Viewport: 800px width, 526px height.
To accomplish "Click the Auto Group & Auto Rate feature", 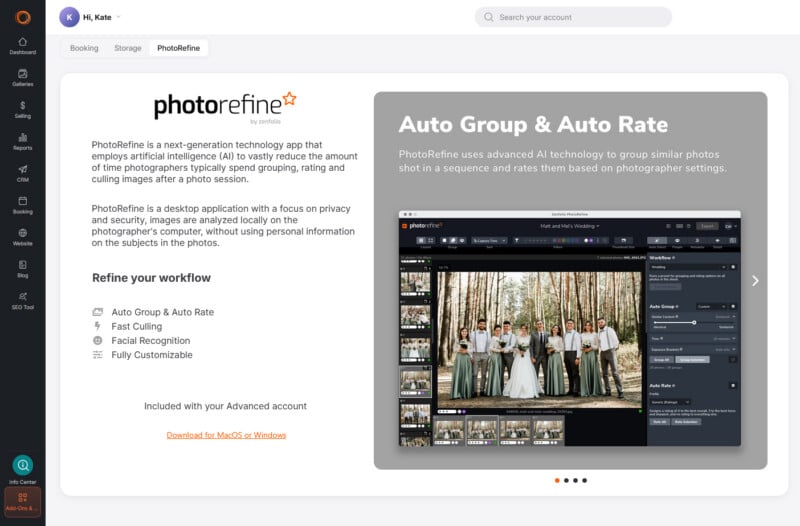I will pos(163,312).
